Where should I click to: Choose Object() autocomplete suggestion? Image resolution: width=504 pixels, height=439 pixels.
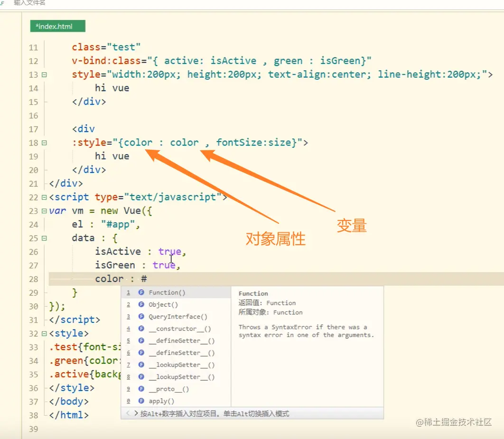[x=176, y=304]
